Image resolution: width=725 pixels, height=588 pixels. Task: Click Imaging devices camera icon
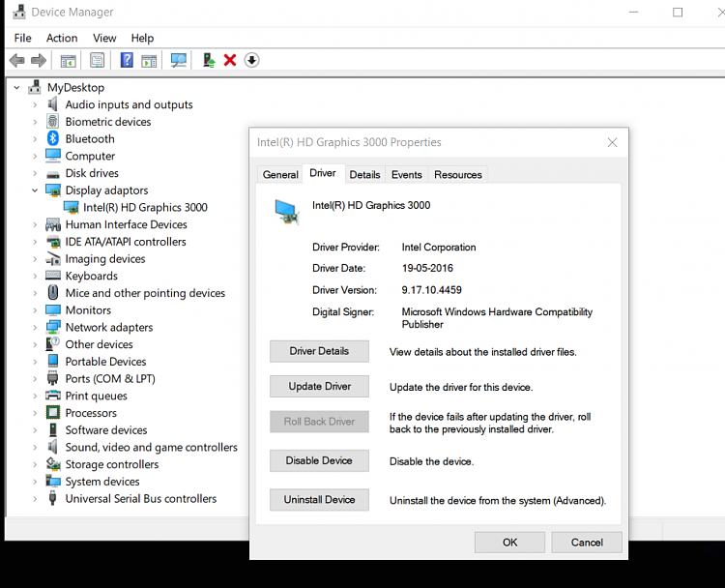(53, 258)
